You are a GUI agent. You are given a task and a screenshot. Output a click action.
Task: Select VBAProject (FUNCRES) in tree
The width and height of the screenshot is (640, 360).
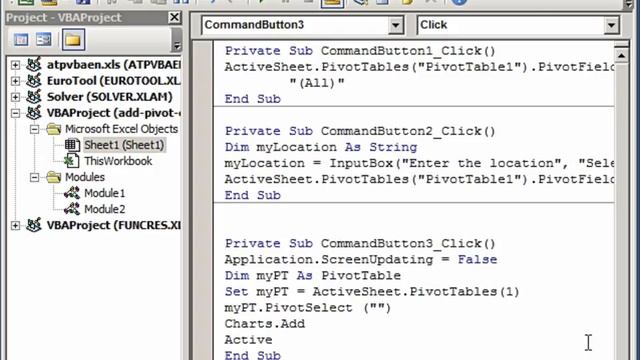pyautogui.click(x=113, y=225)
